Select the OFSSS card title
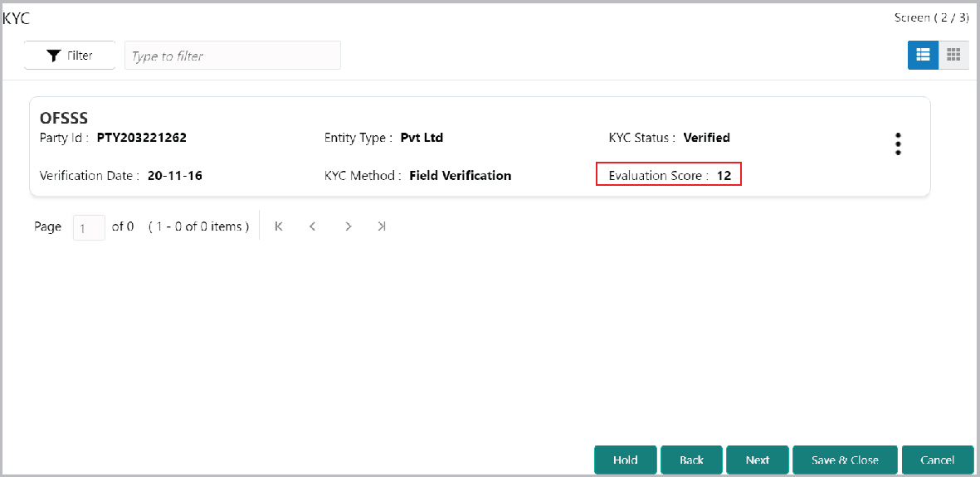 [64, 118]
